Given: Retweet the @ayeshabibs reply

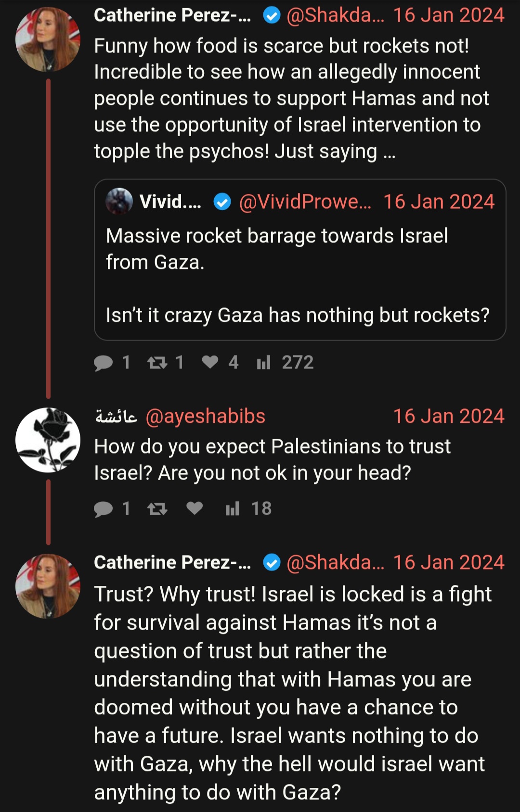Looking at the screenshot, I should coord(157,508).
